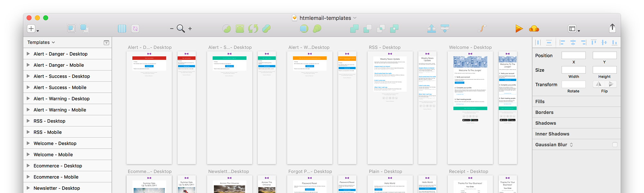Click the Group layers icon
This screenshot has width=644, height=193.
[x=71, y=29]
